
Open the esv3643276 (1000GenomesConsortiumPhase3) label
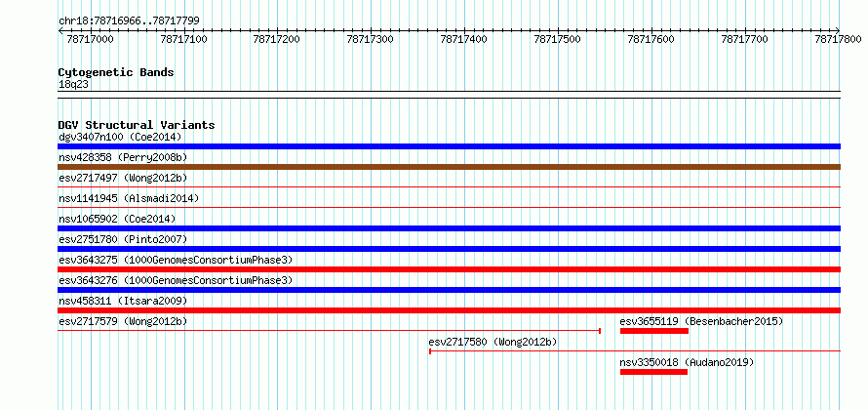[176, 280]
